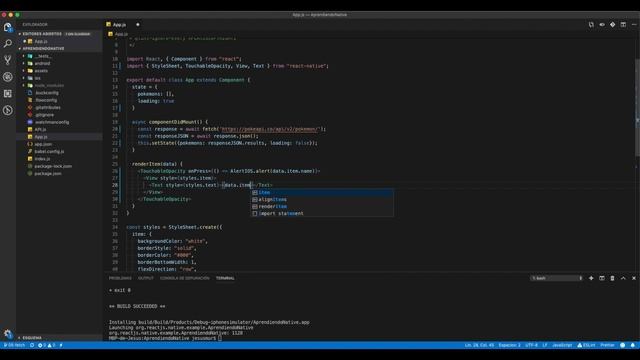640x360 pixels.
Task: Open the .watchmanconfig file
Action: (51, 122)
